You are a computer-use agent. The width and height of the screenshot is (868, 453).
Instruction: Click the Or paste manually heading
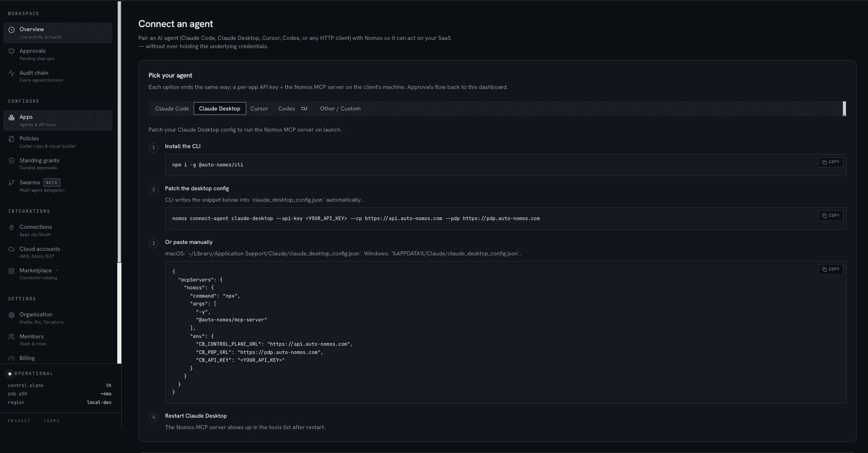pyautogui.click(x=189, y=242)
